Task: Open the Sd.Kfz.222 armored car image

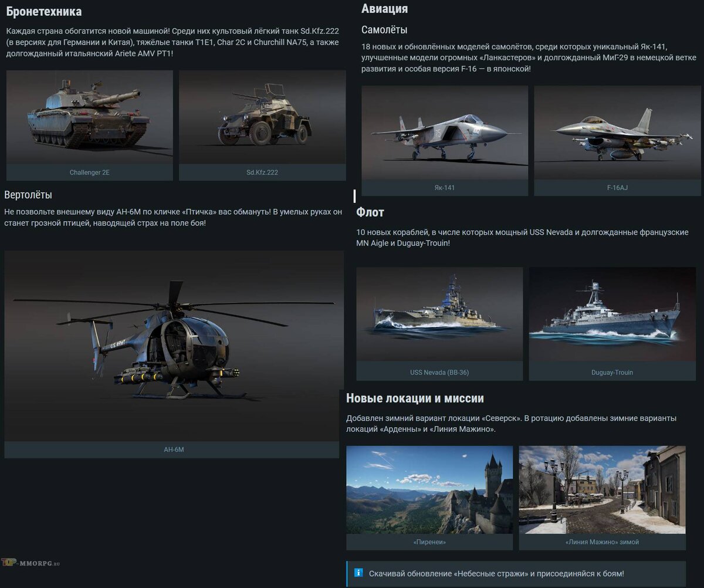Action: [262, 117]
